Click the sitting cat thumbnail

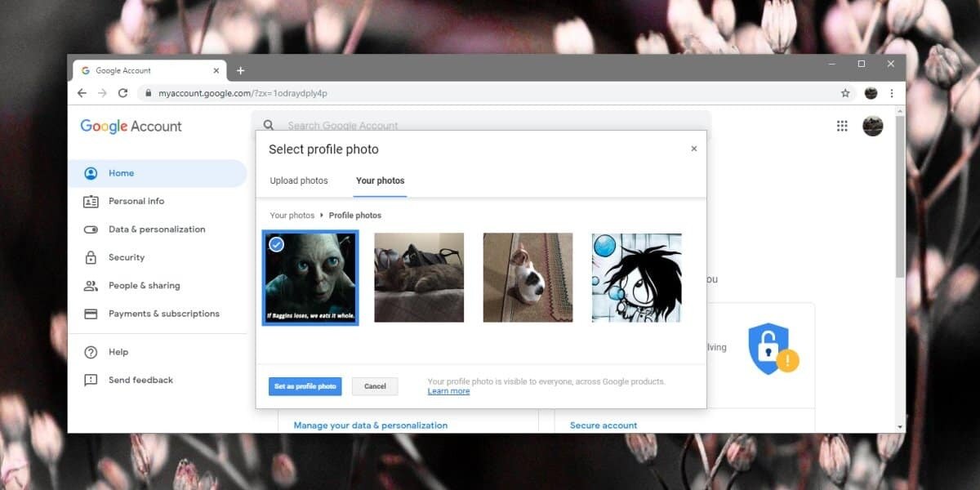(x=528, y=278)
